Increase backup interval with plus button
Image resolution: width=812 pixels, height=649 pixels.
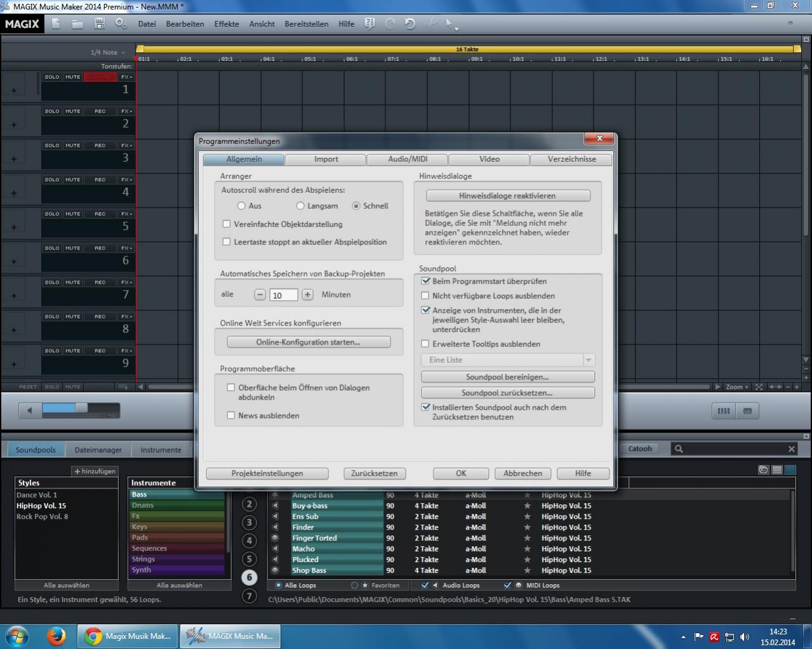point(308,294)
